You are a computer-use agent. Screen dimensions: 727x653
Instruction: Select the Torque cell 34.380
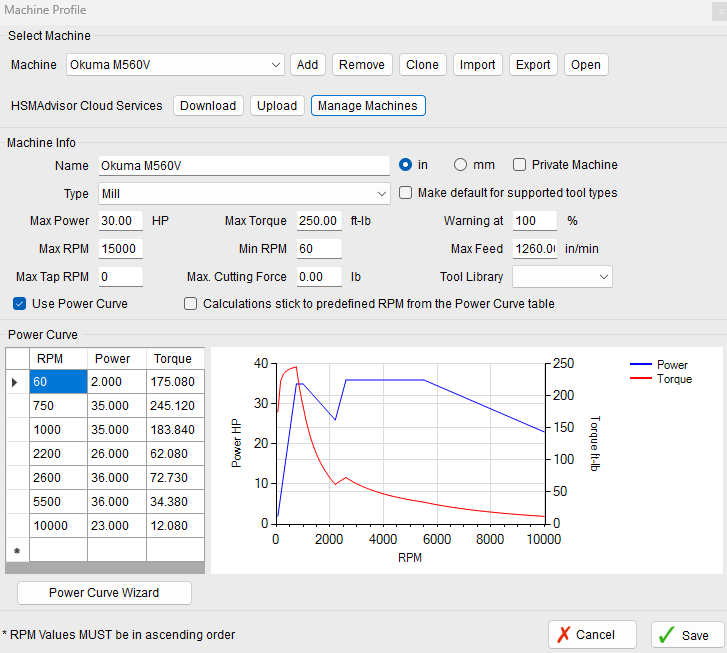tap(175, 502)
